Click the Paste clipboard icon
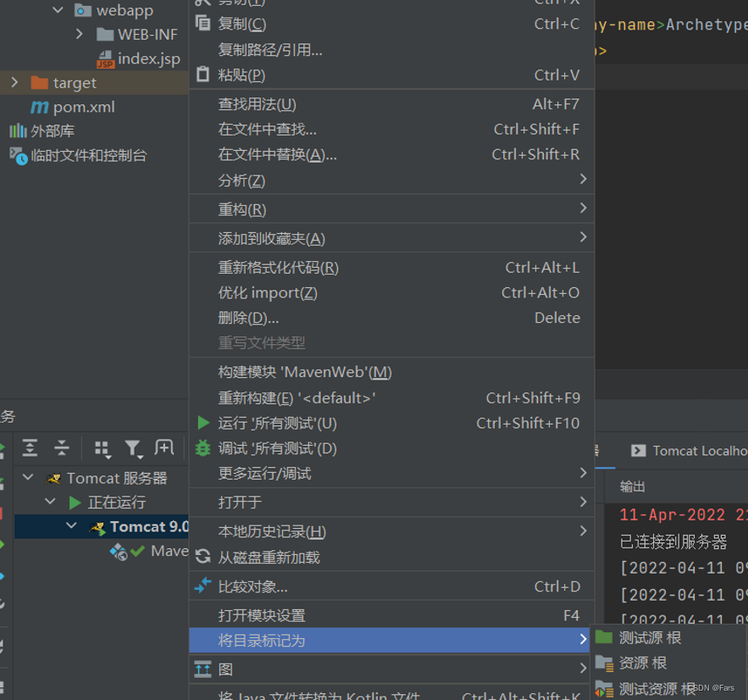The image size is (748, 700). pos(202,75)
